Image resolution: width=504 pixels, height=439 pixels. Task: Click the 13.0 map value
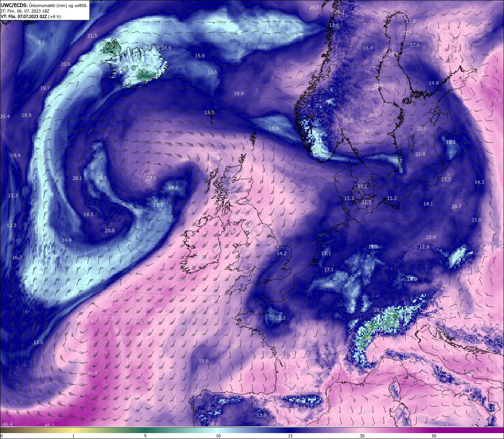38,343
